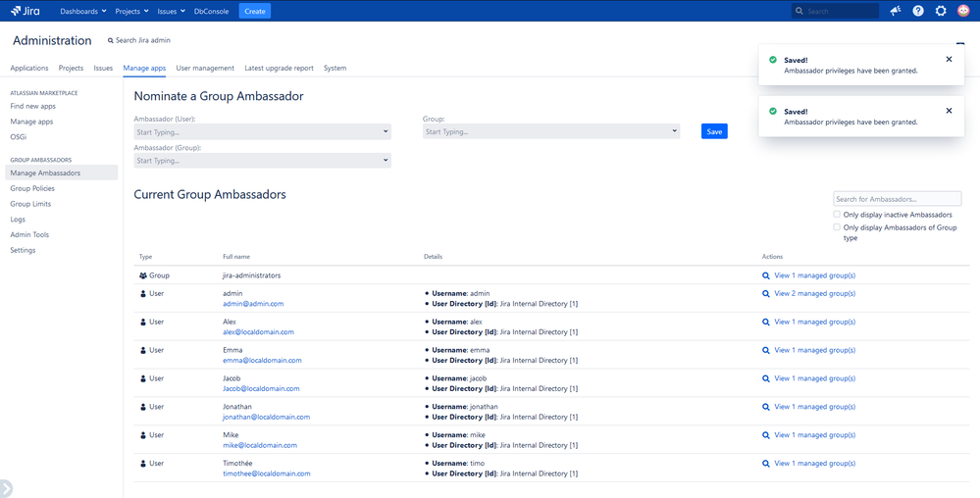
Task: Click the green check icon in the lower Saved notification
Action: point(772,111)
